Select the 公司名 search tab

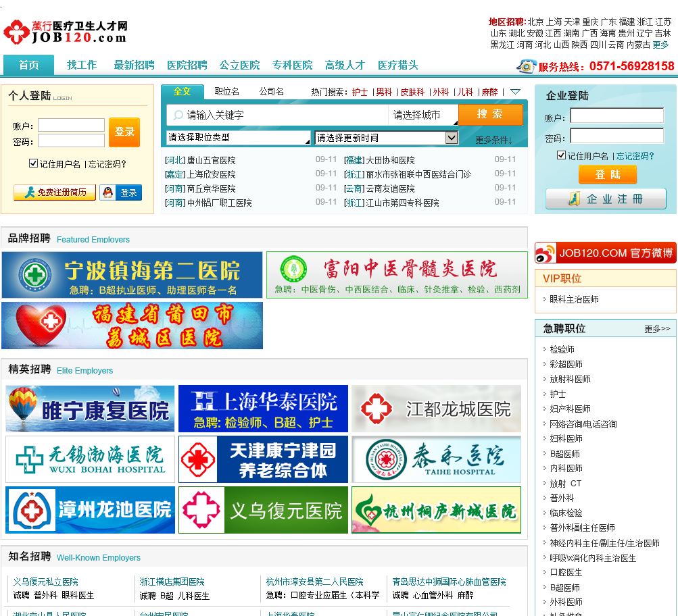click(272, 92)
